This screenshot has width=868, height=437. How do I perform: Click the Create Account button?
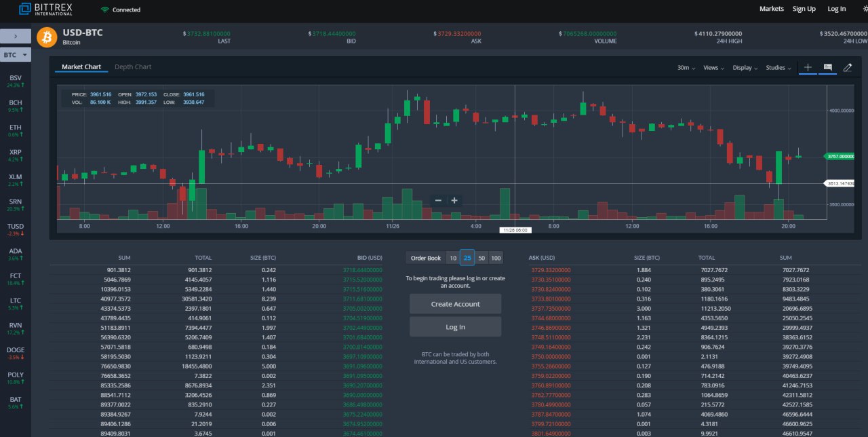point(456,304)
